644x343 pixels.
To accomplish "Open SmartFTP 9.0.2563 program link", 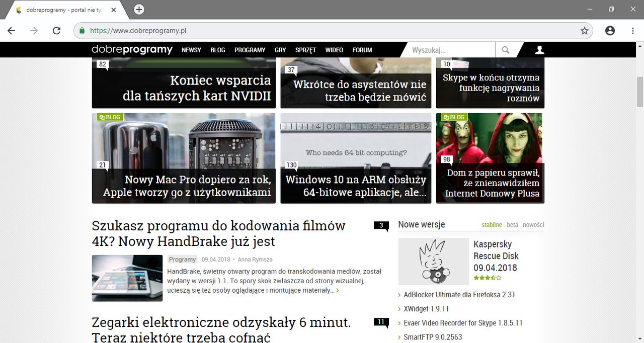I will coord(433,337).
